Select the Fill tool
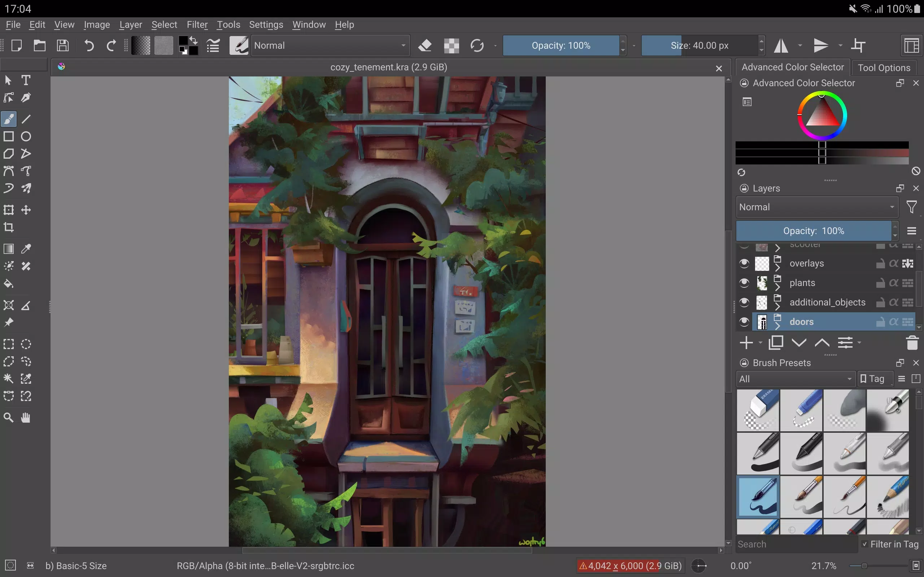The height and width of the screenshot is (577, 924). (9, 284)
